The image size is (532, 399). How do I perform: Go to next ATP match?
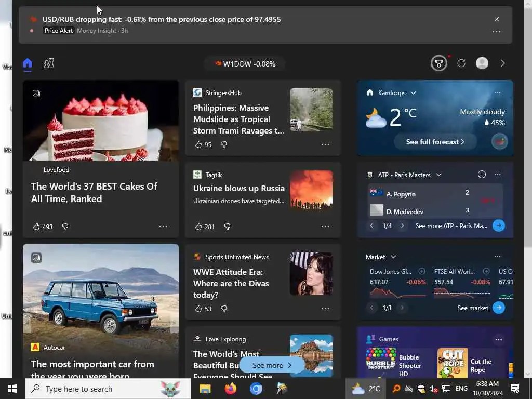[403, 225]
